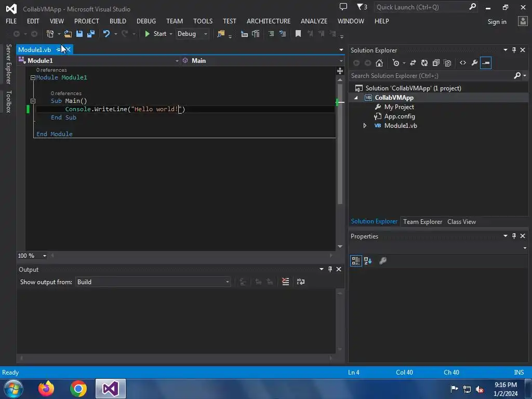Comment out the selected lines icon
532x399 pixels.
(271, 34)
